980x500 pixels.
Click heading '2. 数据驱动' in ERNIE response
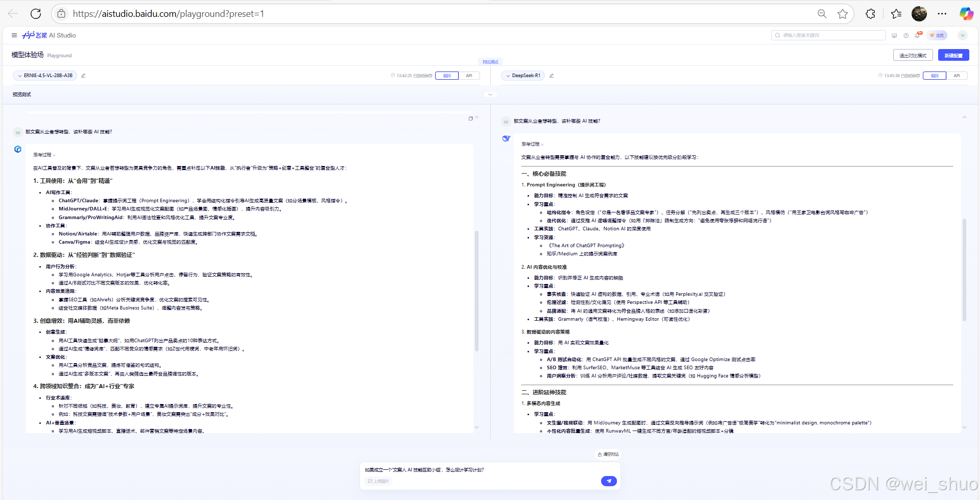point(84,255)
